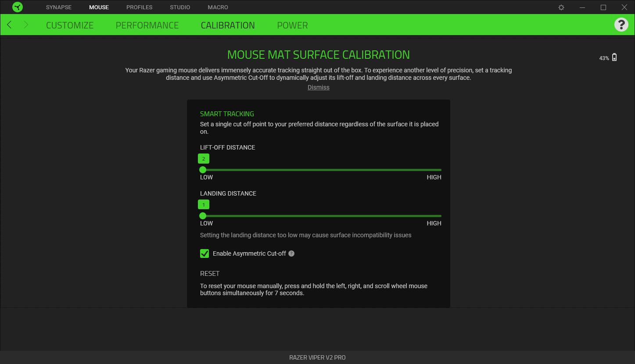Select the Calibration subtab
This screenshot has height=364, width=635.
[x=228, y=25]
